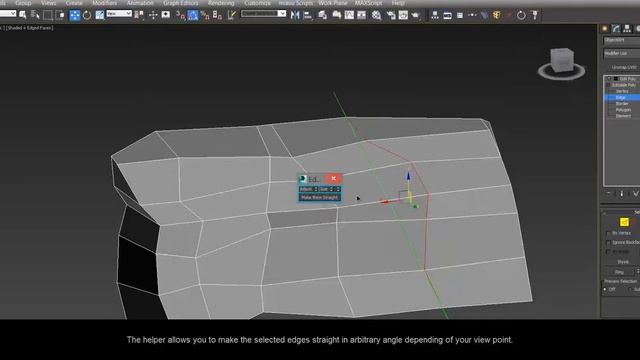
Task: Open the Render Setup icon
Action: pyautogui.click(x=391, y=16)
